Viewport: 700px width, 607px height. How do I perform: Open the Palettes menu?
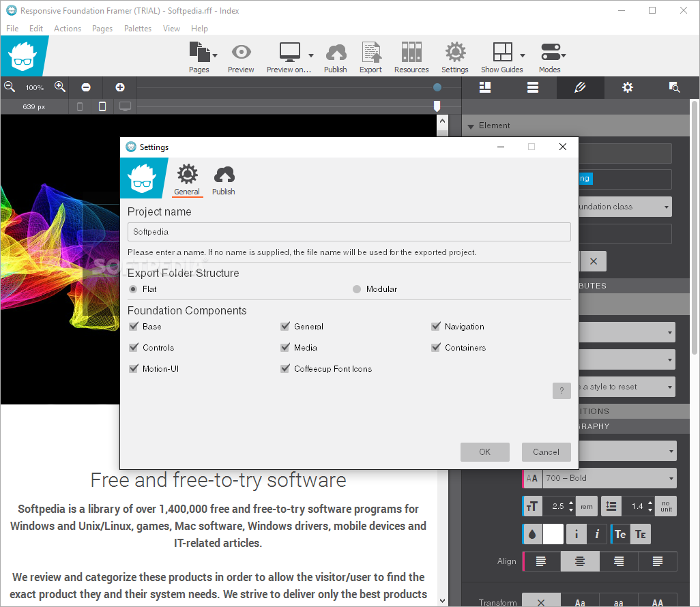point(138,29)
